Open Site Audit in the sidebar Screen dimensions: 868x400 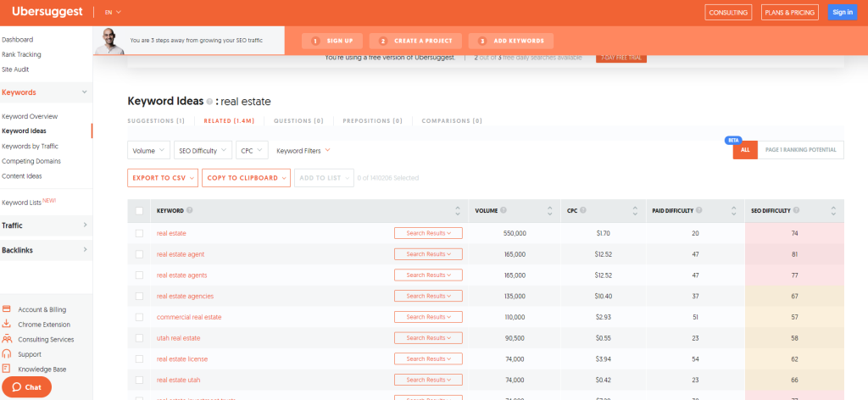pos(15,69)
